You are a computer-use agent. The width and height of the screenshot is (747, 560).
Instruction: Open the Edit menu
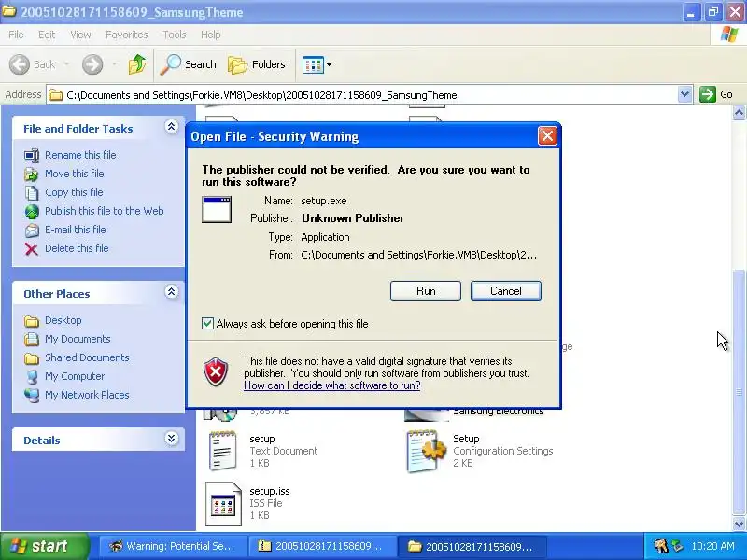tap(46, 35)
